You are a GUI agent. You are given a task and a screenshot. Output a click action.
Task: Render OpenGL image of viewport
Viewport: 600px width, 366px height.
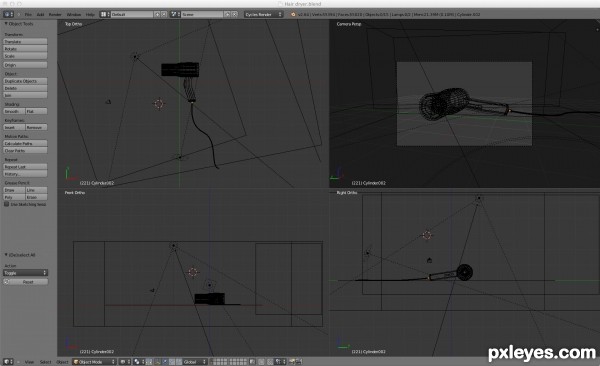point(292,362)
